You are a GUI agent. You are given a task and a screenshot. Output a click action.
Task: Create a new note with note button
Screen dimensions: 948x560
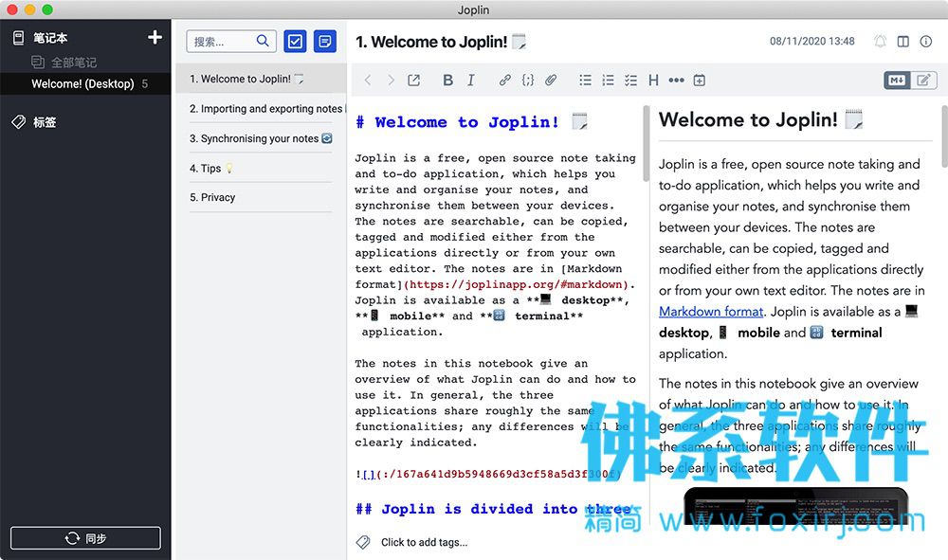click(x=324, y=41)
